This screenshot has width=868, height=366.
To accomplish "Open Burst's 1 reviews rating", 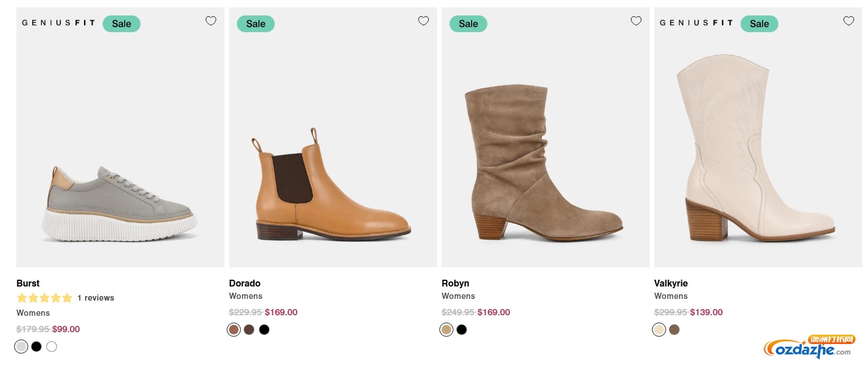I will click(95, 298).
